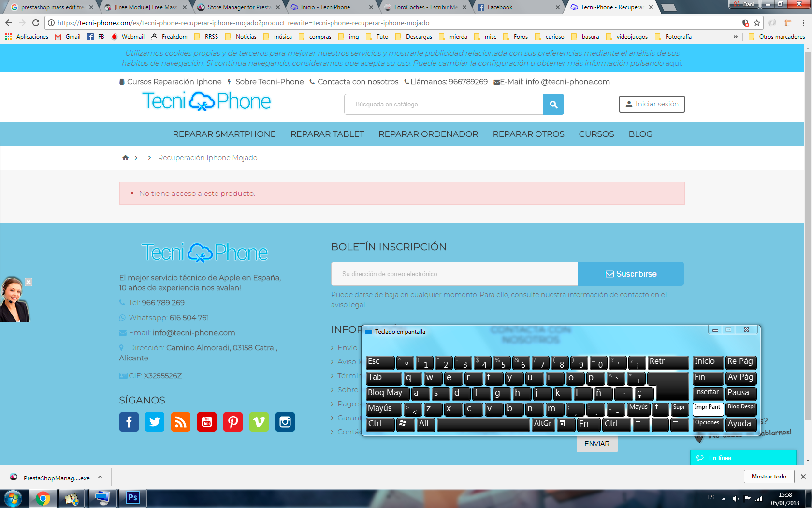Open the Instagram social icon in footer
812x508 pixels.
(285, 422)
